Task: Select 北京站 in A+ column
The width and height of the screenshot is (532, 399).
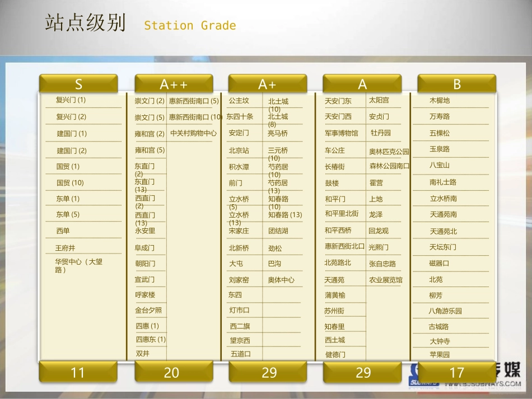Action: pyautogui.click(x=239, y=150)
